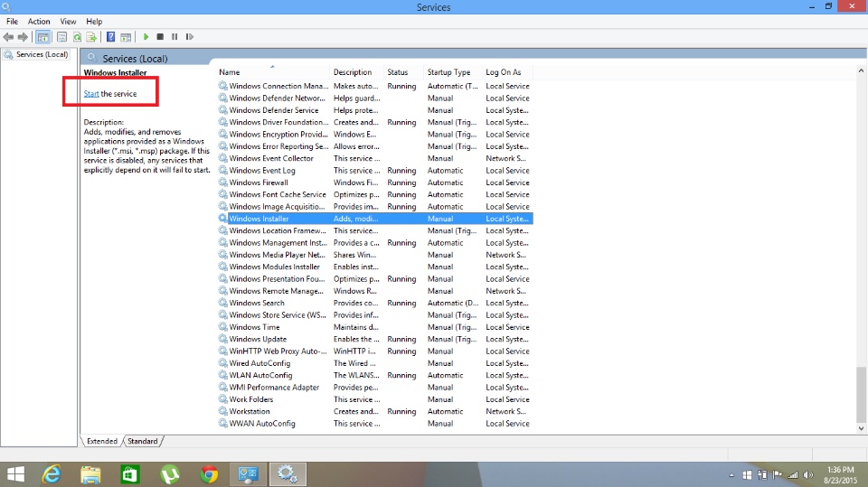Click the green Start Service play icon
The width and height of the screenshot is (868, 487).
[146, 36]
